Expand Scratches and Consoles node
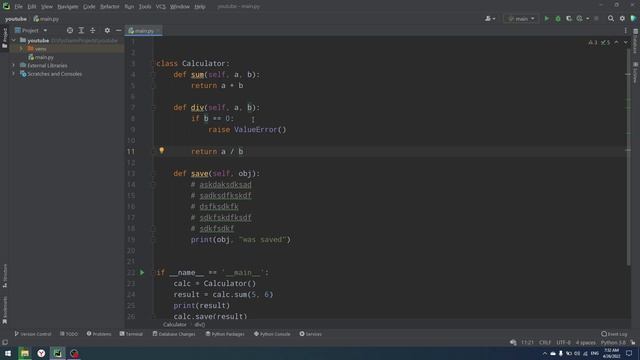The width and height of the screenshot is (640, 360). point(14,74)
